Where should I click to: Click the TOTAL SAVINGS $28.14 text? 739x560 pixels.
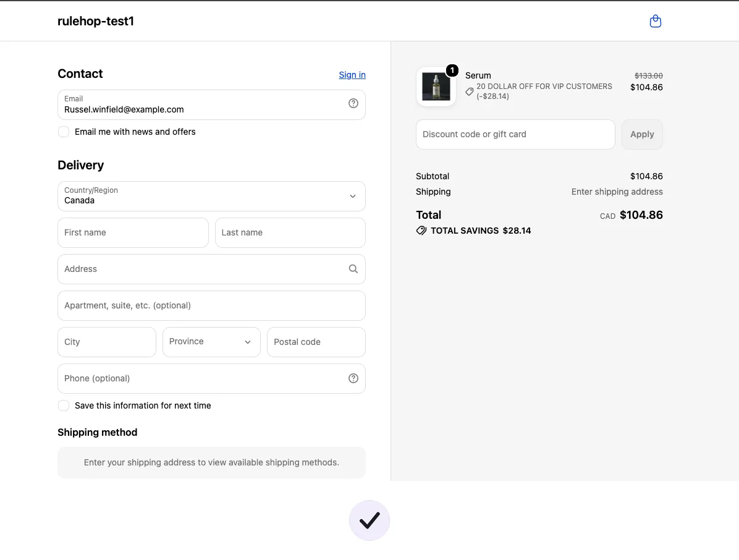[481, 231]
